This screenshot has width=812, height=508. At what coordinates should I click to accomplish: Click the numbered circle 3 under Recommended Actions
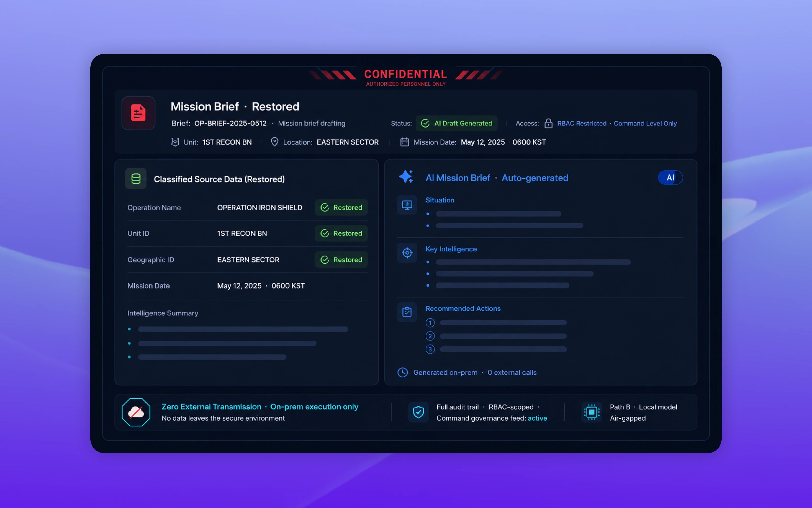(430, 350)
